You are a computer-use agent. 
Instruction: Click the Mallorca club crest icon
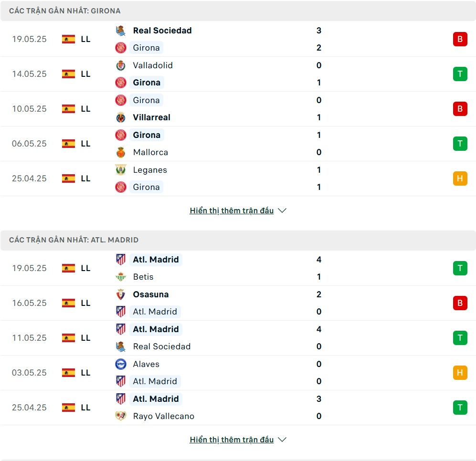coord(120,152)
